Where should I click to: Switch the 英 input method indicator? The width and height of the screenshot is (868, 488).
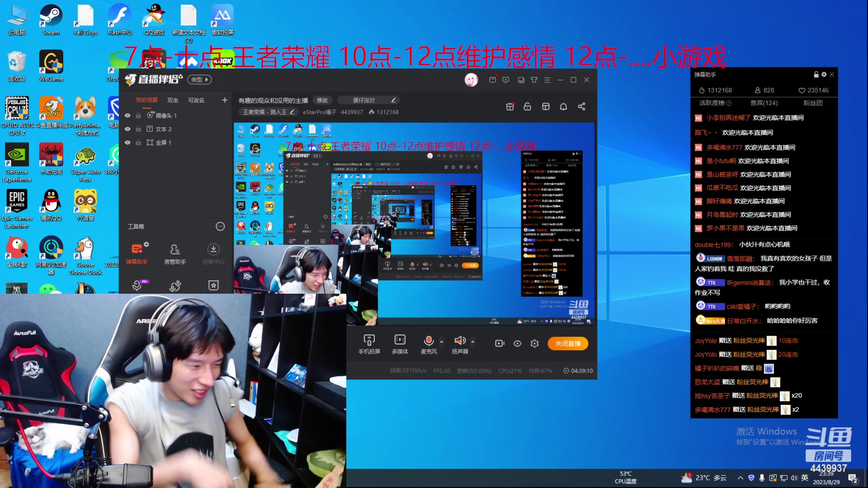pyautogui.click(x=805, y=478)
